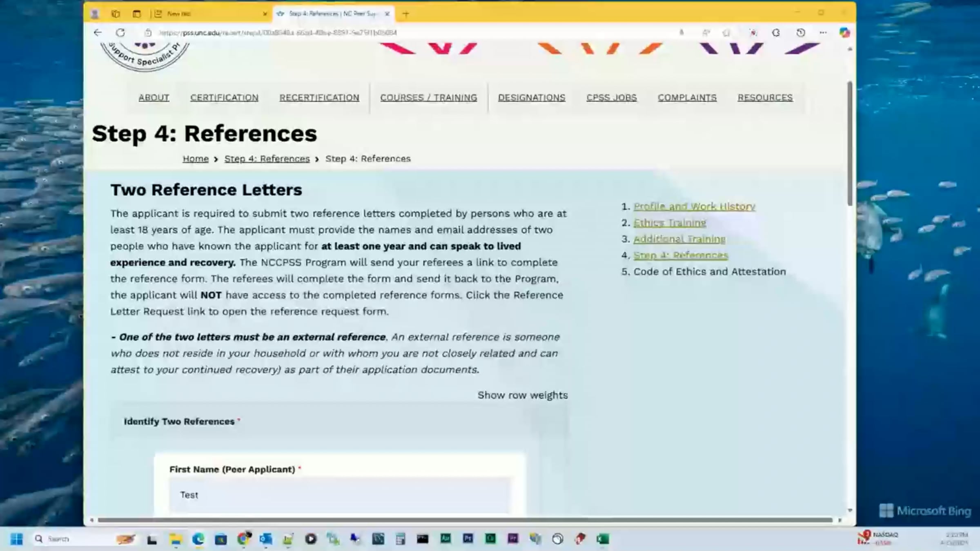Go to the Additional Training step

pyautogui.click(x=679, y=239)
